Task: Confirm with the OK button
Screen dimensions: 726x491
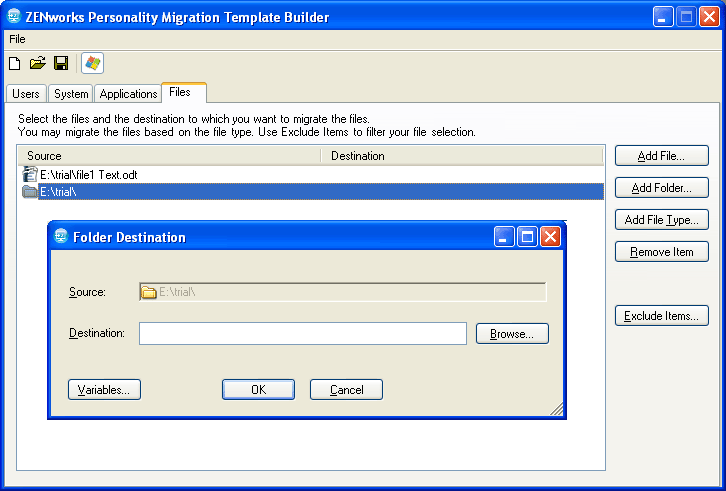Action: click(x=258, y=390)
